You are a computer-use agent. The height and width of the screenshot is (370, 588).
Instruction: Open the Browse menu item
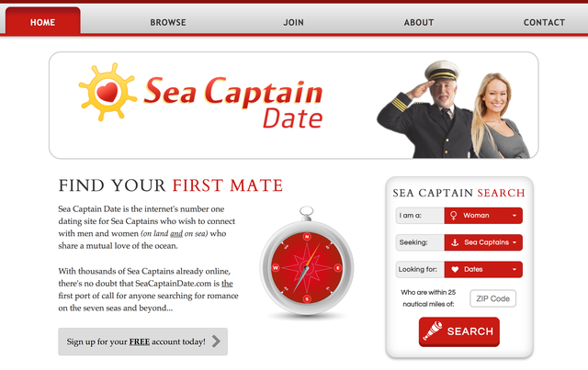168,22
